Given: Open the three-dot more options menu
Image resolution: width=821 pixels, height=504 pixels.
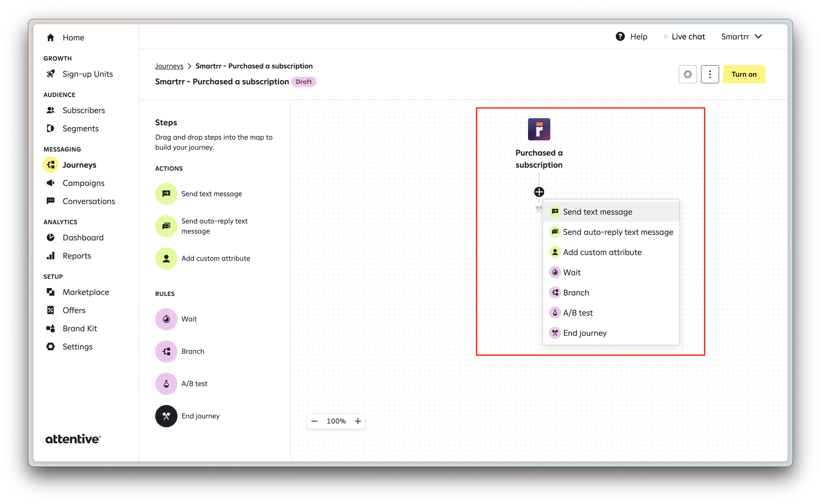Looking at the screenshot, I should (x=709, y=74).
